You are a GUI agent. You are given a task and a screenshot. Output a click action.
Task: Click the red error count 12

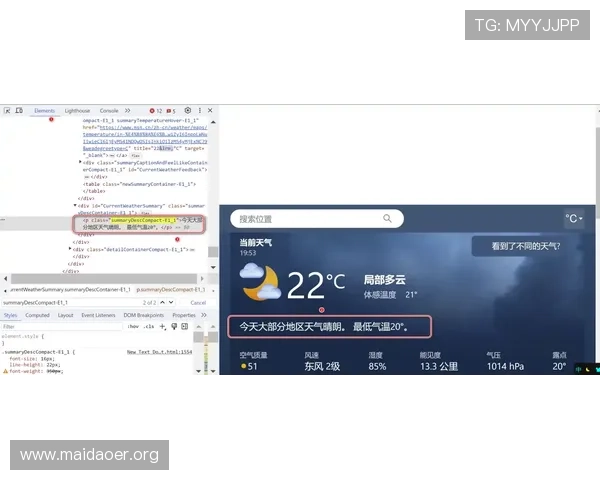[156, 111]
